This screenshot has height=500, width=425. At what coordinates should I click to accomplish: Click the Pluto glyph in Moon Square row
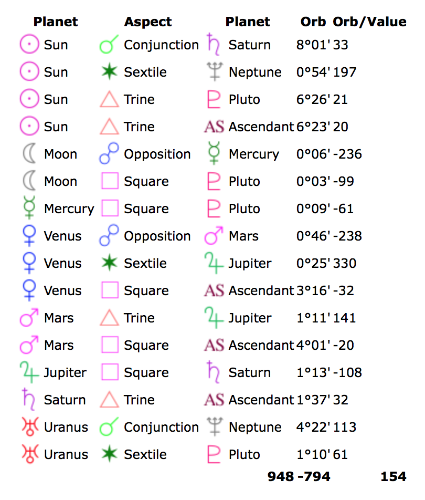tap(213, 181)
